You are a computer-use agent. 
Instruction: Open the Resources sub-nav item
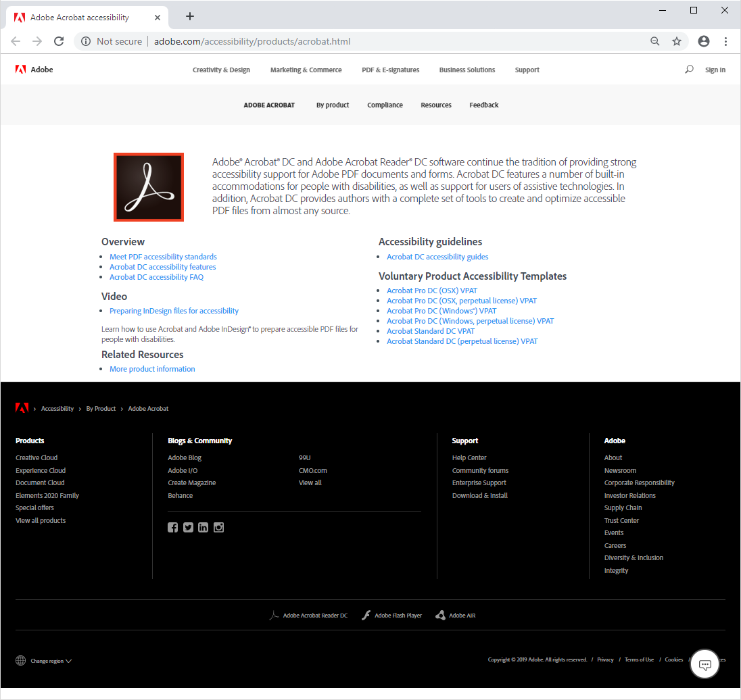click(x=435, y=105)
